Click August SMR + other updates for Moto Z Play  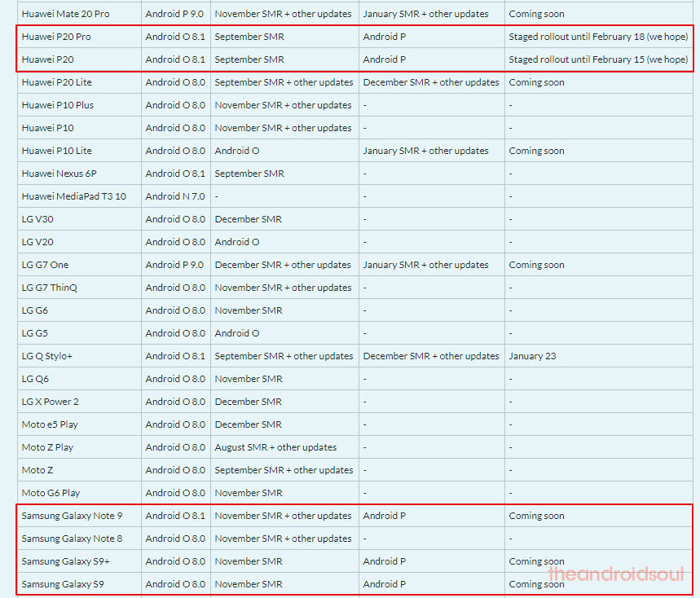(275, 446)
